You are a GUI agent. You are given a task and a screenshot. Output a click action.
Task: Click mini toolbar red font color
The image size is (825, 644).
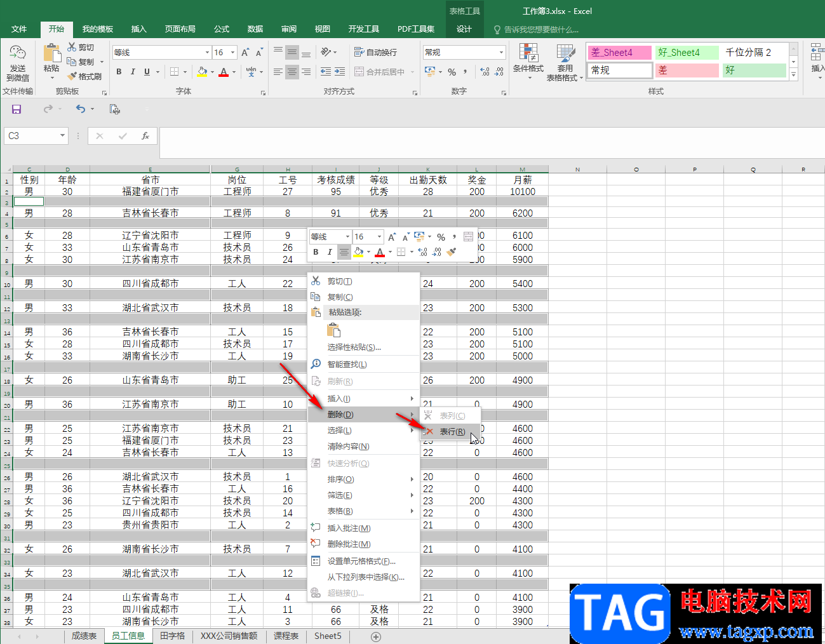(x=380, y=253)
